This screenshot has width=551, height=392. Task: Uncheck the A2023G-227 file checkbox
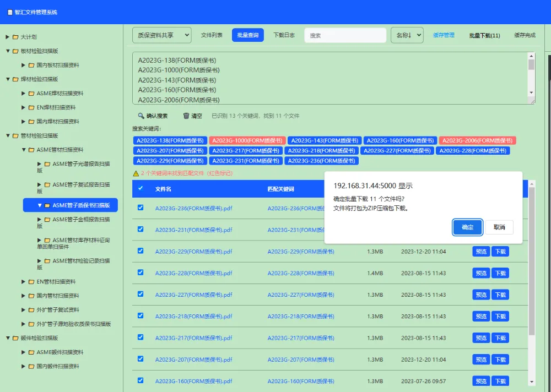click(141, 294)
